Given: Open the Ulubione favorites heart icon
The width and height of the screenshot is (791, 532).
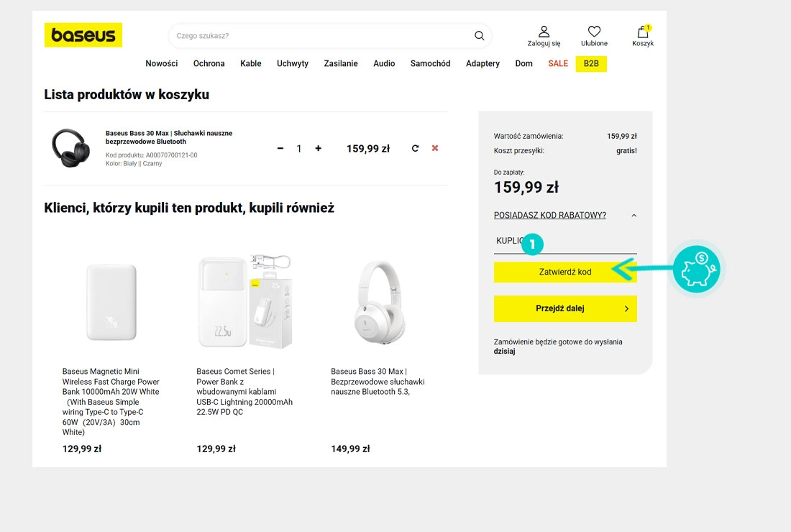Looking at the screenshot, I should [x=594, y=32].
